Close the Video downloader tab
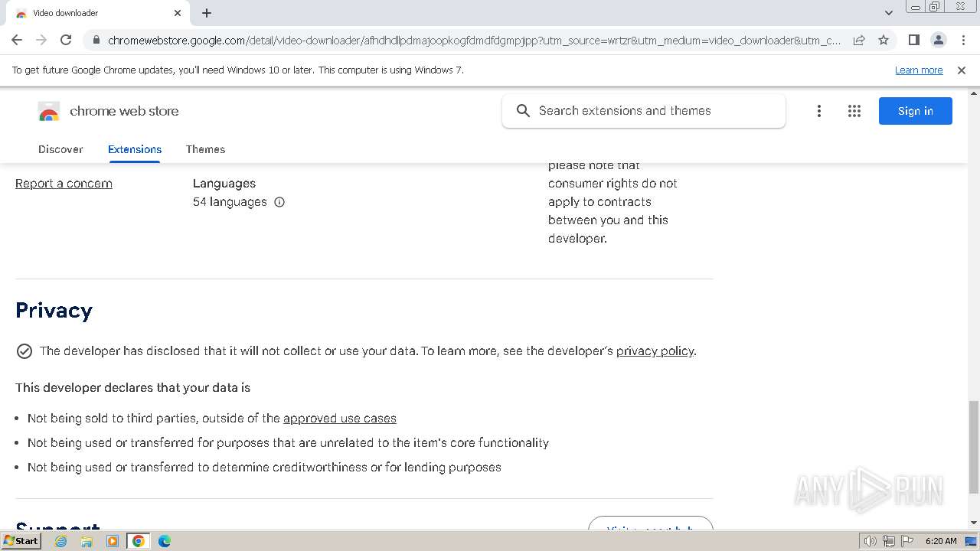This screenshot has width=980, height=551. 178,13
